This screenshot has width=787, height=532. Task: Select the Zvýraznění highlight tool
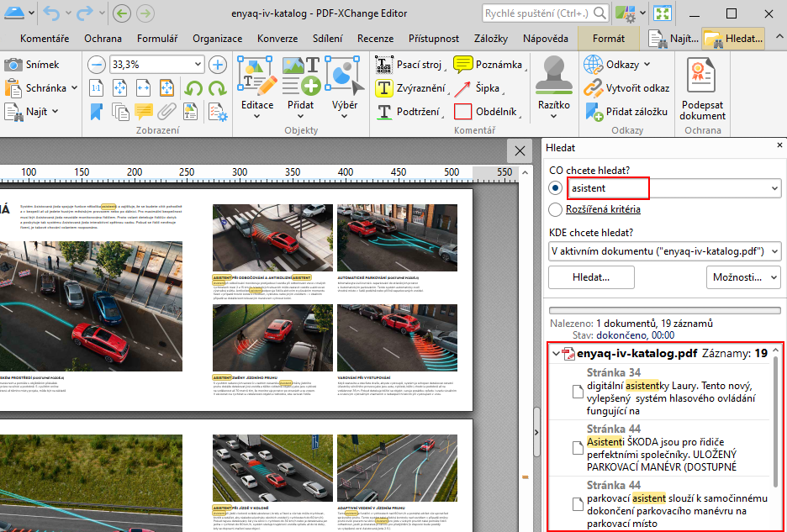click(410, 88)
